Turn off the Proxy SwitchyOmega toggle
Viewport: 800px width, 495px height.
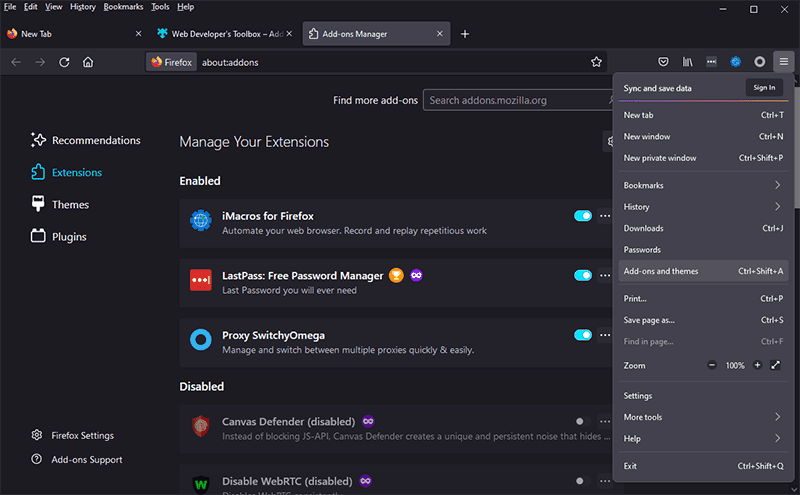pyautogui.click(x=583, y=335)
